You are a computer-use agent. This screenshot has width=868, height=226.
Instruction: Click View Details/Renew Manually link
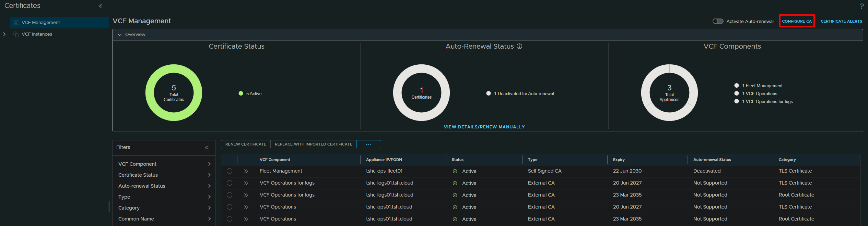484,127
